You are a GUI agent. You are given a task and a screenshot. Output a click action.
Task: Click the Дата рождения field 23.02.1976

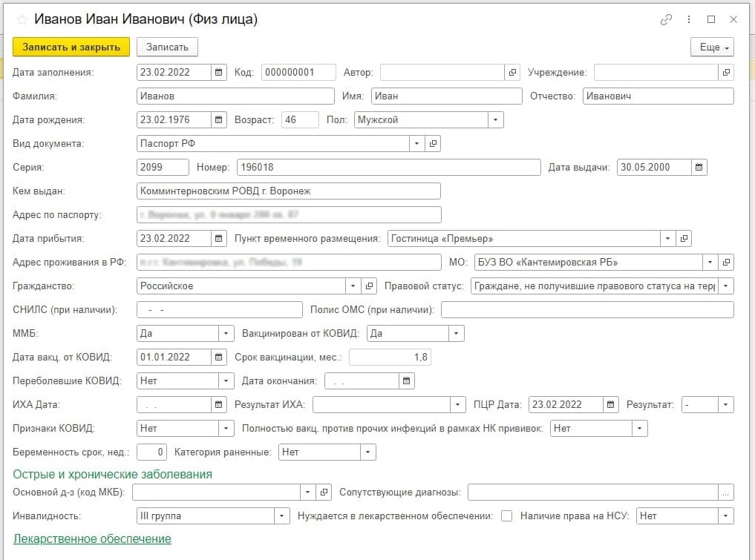click(174, 120)
